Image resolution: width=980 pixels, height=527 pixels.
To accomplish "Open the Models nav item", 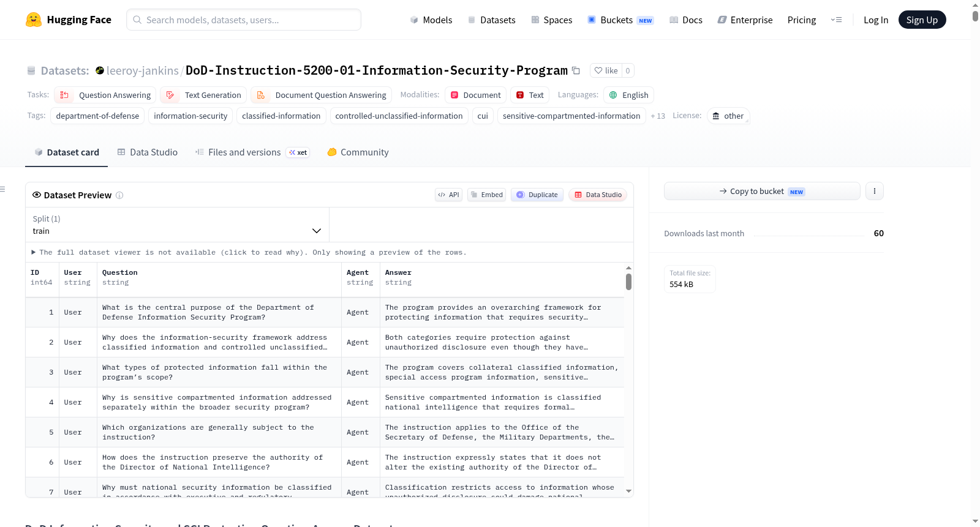I will (431, 20).
